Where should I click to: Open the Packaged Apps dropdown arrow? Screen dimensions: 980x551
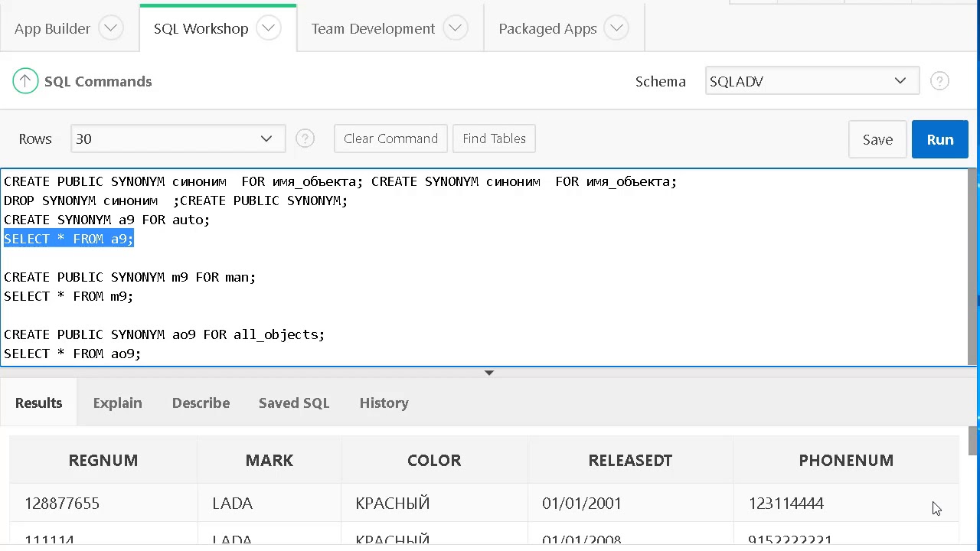coord(616,28)
